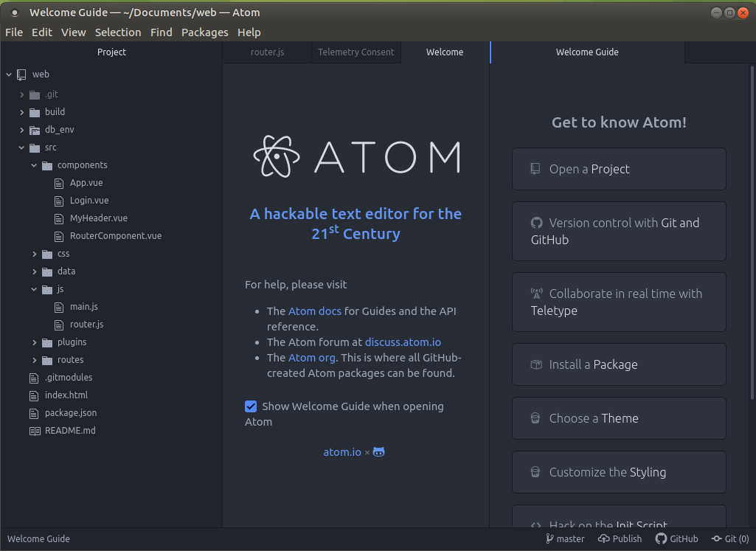Click the Project panel header
Screen dimensions: 756x551
click(111, 52)
